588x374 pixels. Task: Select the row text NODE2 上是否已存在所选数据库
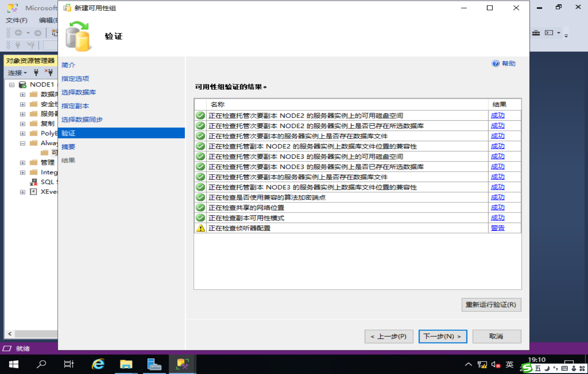pyautogui.click(x=316, y=126)
